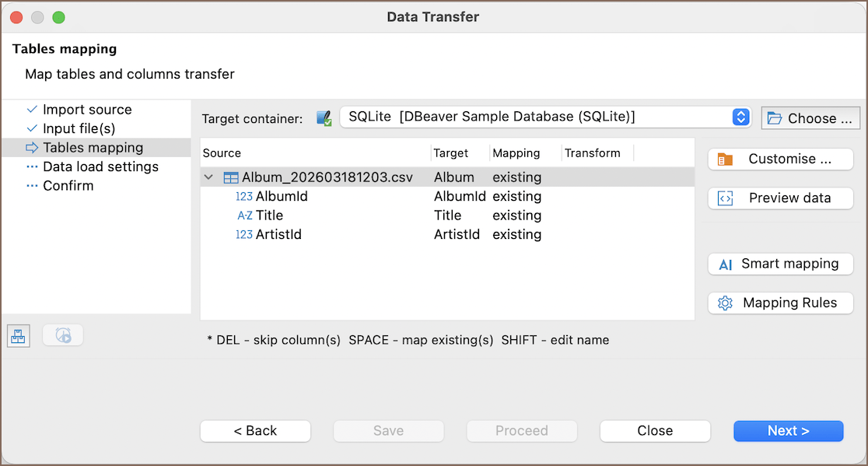This screenshot has height=466, width=868.
Task: Click the target container database icon
Action: coord(324,118)
